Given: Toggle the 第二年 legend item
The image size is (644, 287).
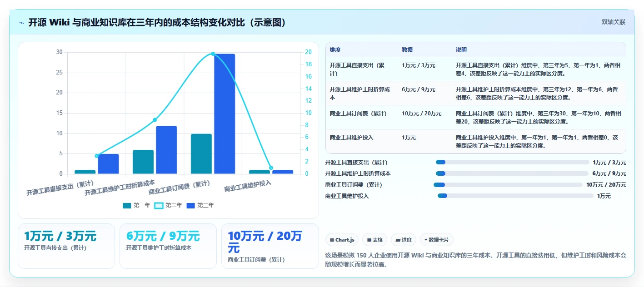Looking at the screenshot, I should pyautogui.click(x=168, y=205).
